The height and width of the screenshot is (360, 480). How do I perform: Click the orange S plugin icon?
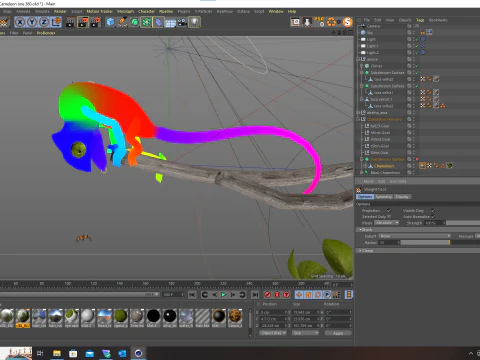[347, 22]
